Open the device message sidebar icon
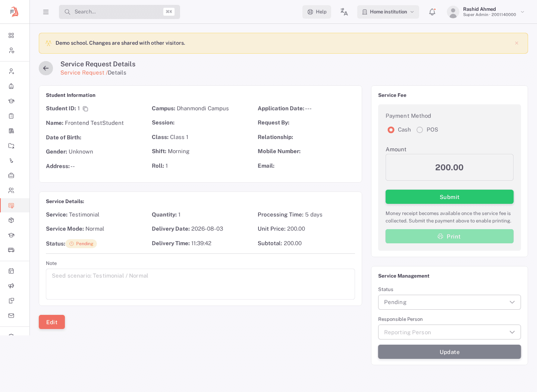 coord(11,301)
